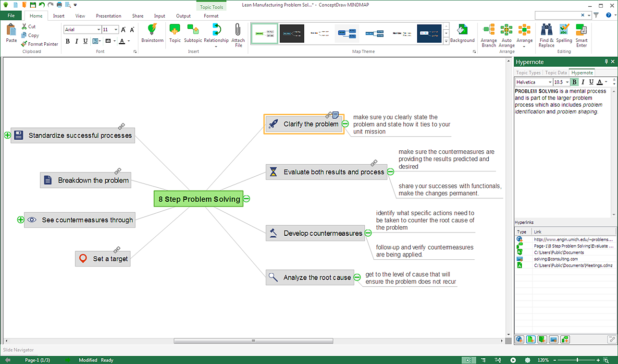Open the Topic Data panel tab

[556, 73]
